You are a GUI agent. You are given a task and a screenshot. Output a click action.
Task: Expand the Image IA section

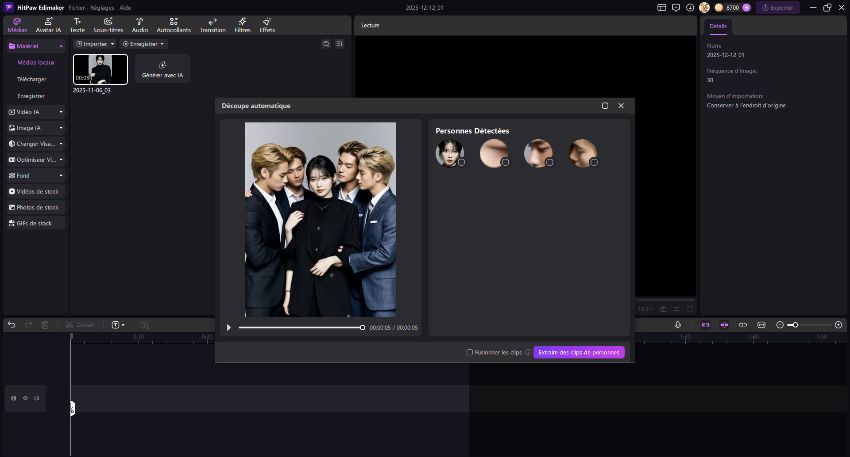click(35, 128)
